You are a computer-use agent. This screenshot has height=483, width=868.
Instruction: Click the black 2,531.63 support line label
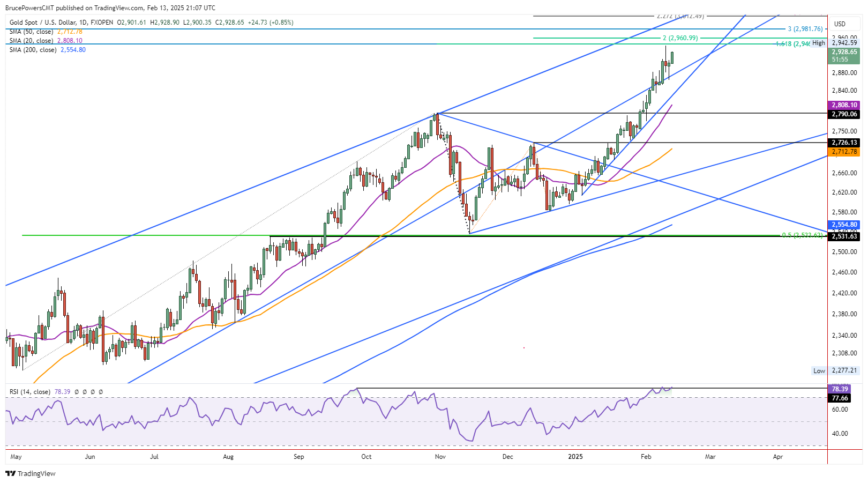tap(844, 236)
